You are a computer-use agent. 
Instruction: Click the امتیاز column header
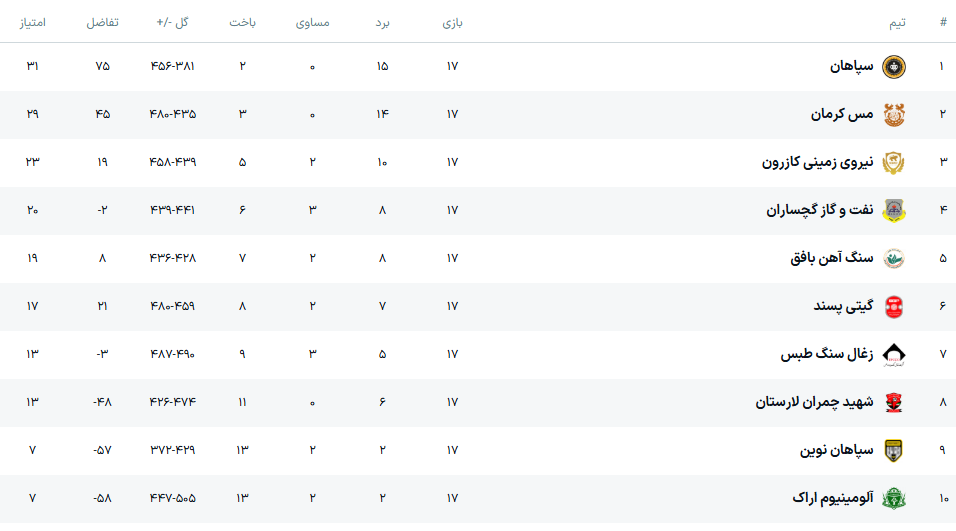tap(33, 22)
